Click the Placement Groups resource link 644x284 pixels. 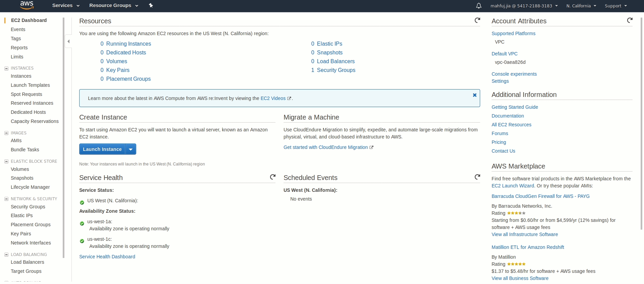[128, 79]
